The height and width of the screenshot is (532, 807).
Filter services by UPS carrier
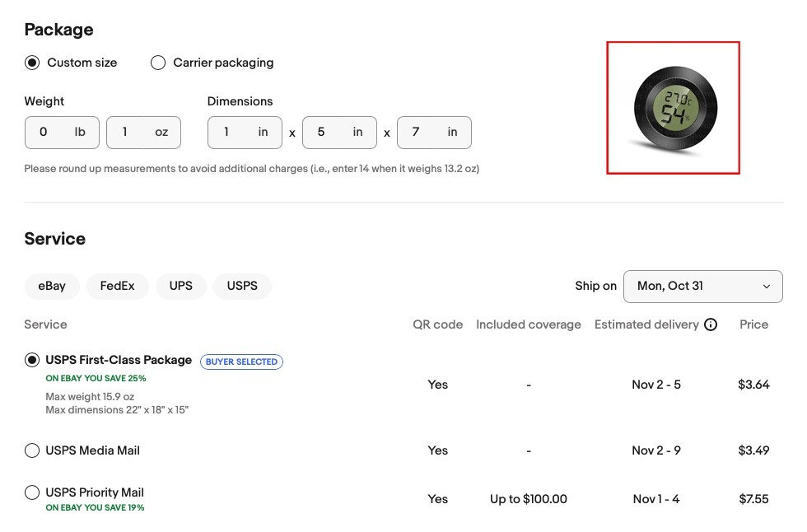[x=181, y=286]
